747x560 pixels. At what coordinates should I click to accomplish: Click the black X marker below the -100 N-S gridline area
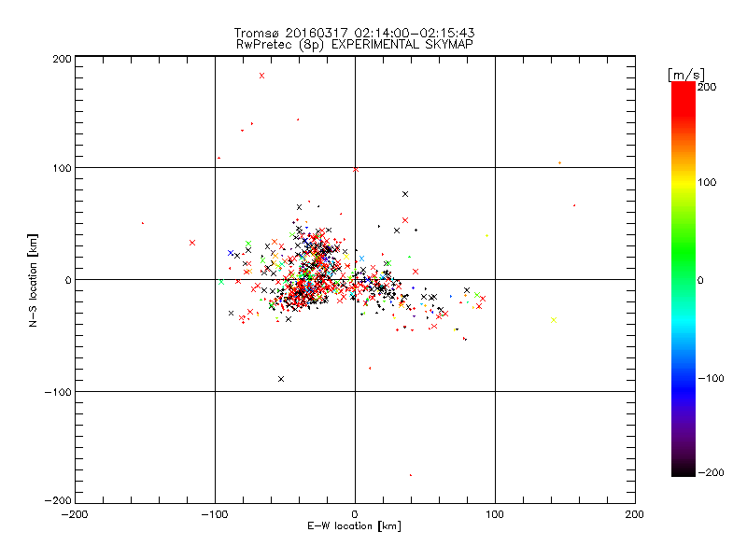click(281, 379)
